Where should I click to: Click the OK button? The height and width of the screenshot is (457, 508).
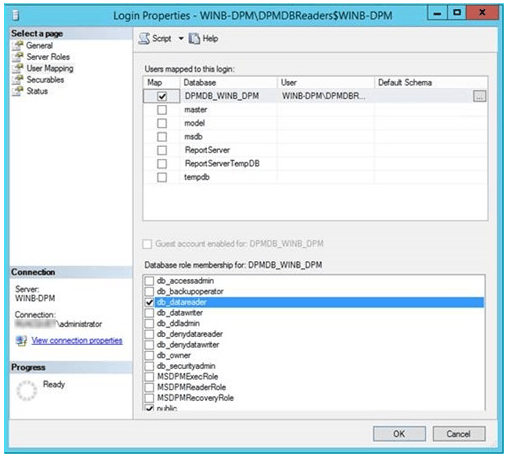coord(399,434)
